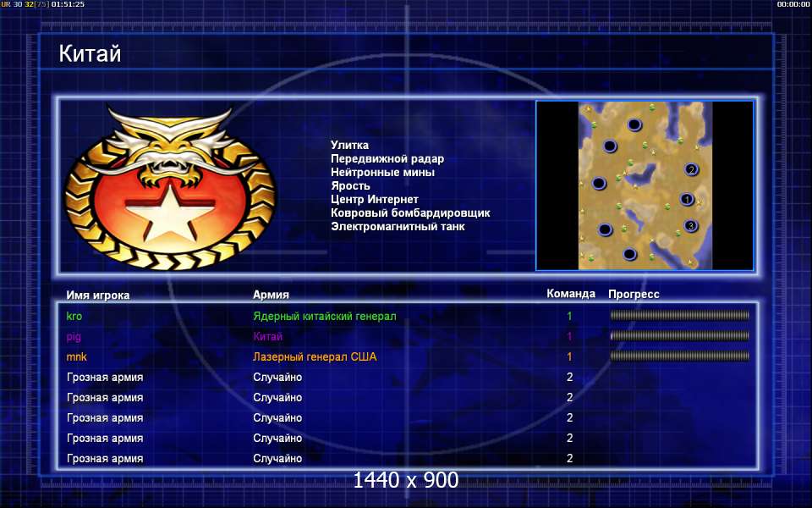Viewport: 812px width, 508px height.
Task: Click the Китай faction title
Action: (x=90, y=53)
